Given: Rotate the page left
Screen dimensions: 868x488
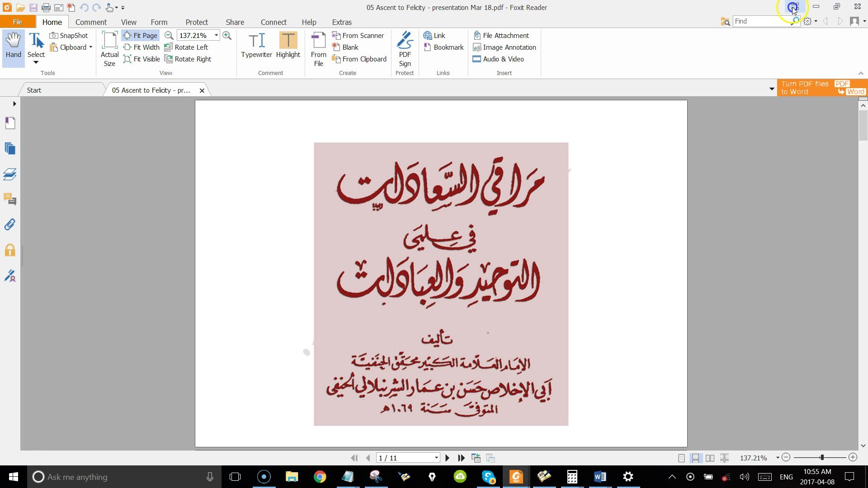Looking at the screenshot, I should [186, 47].
